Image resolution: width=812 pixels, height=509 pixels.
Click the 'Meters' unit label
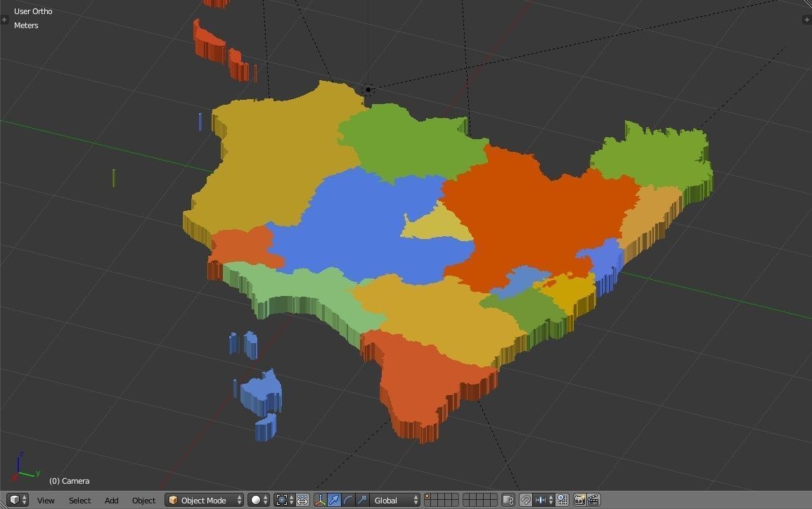26,25
